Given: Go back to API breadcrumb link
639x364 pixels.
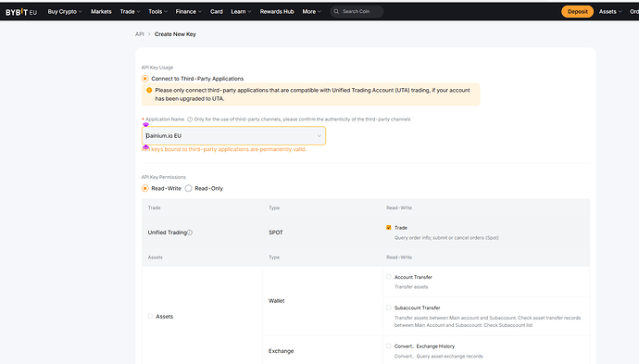Looking at the screenshot, I should click(139, 34).
